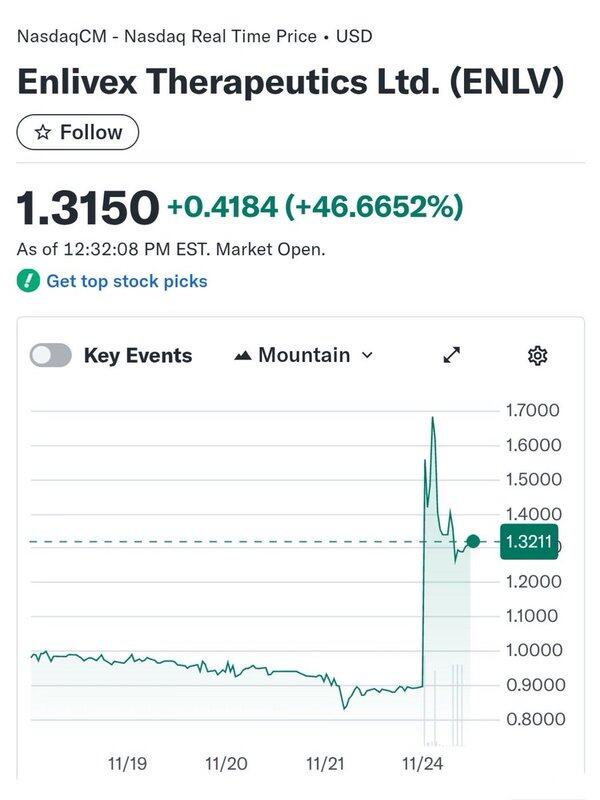This screenshot has height=800, width=600.
Task: Select the 11/19 date on x-axis
Action: tap(127, 764)
